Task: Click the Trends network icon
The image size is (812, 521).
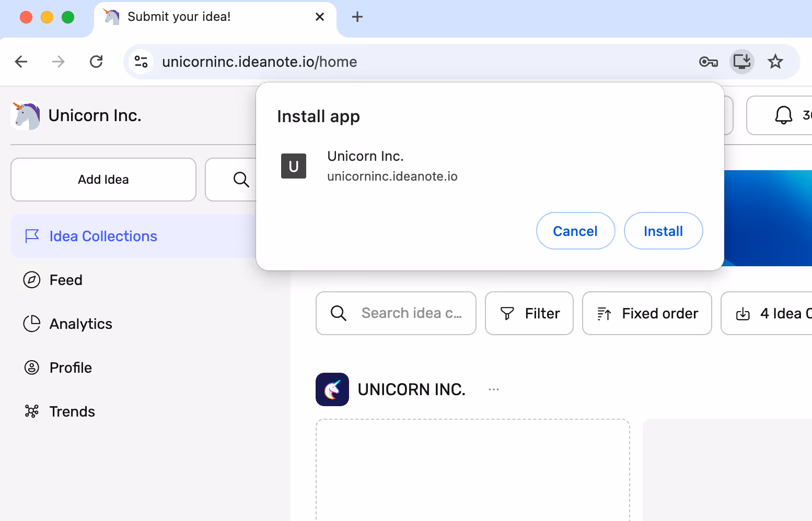Action: [x=32, y=411]
